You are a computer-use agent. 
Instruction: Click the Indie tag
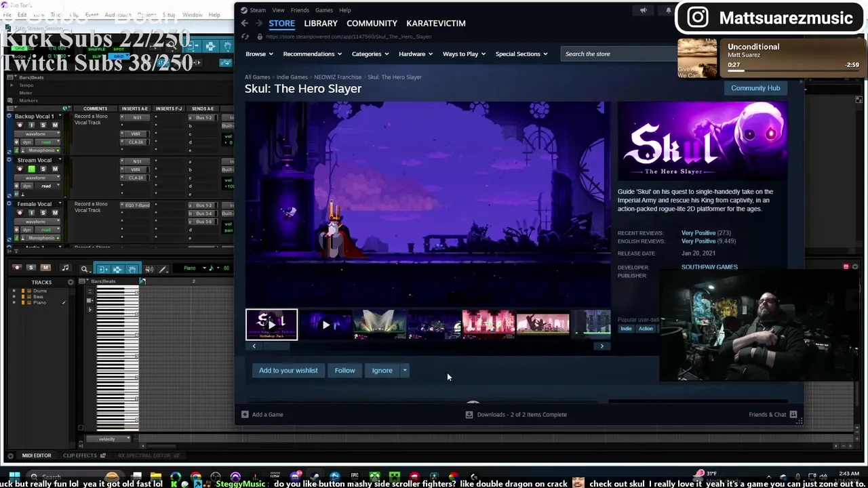pyautogui.click(x=626, y=329)
